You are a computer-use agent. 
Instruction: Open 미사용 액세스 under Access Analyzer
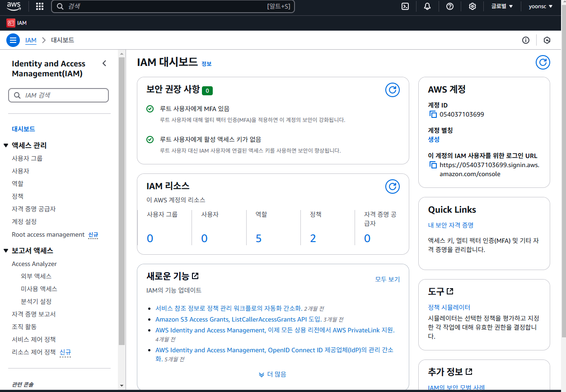(39, 289)
